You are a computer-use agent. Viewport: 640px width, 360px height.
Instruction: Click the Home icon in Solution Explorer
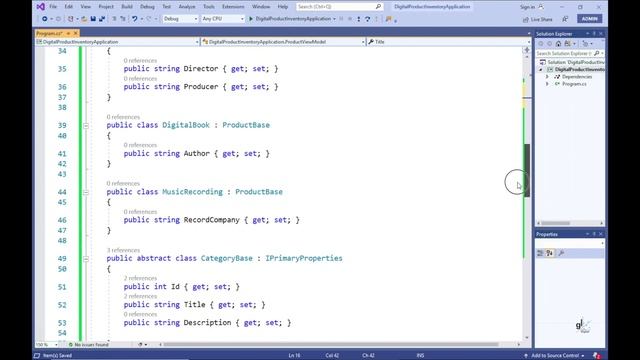tap(558, 44)
